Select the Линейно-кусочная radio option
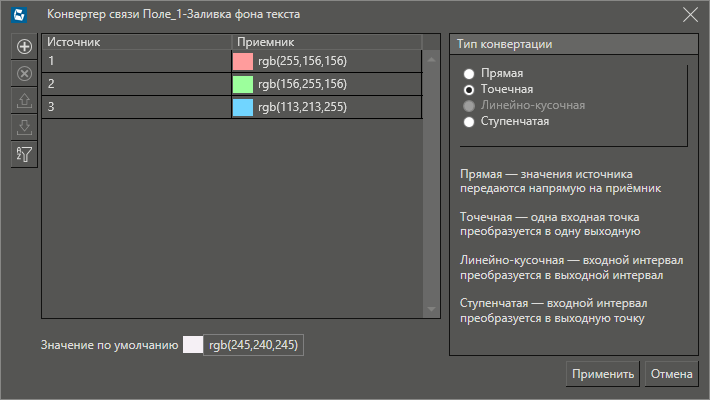Screen dimensions: 710x400 pyautogui.click(x=468, y=106)
